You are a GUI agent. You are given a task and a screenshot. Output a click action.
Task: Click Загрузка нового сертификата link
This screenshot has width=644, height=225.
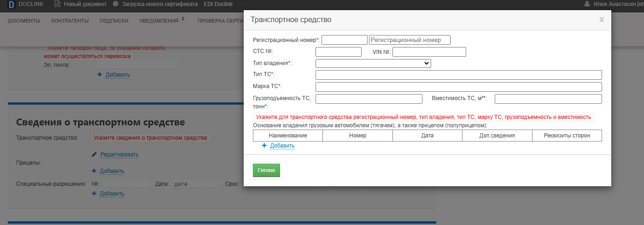tap(159, 4)
